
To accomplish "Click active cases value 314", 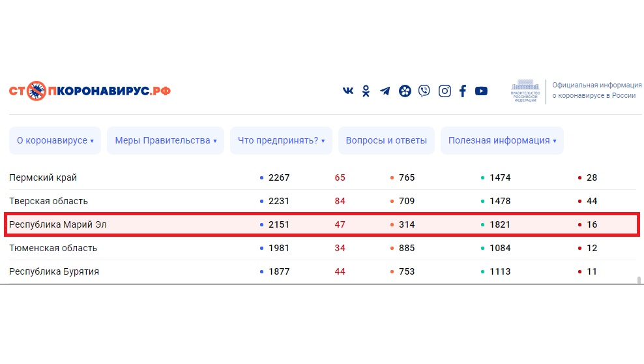I will point(407,224).
